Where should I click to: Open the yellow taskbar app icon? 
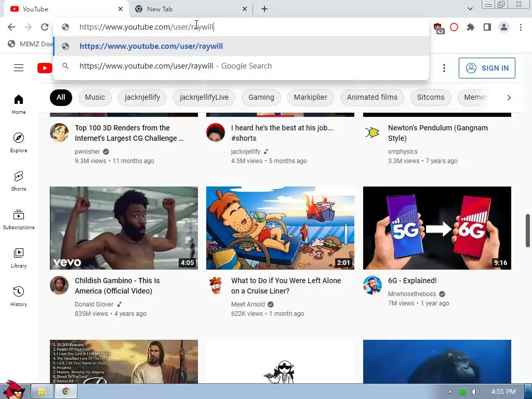click(42, 392)
